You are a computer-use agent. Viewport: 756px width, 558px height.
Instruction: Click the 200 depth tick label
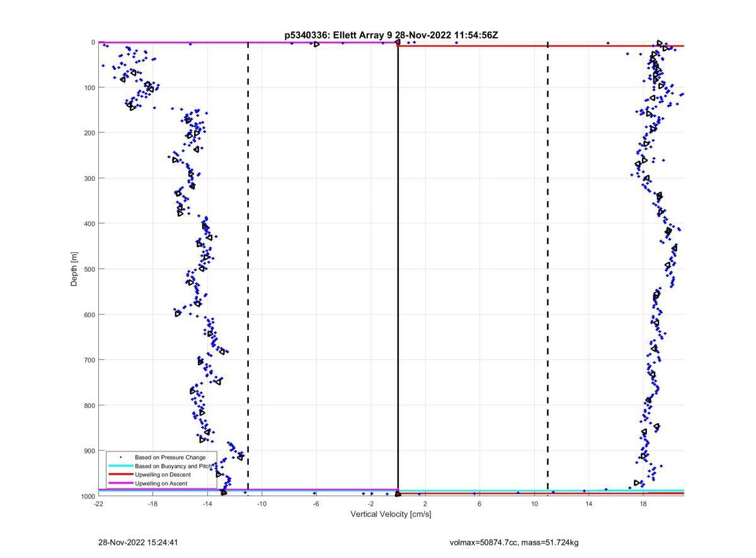pos(89,133)
